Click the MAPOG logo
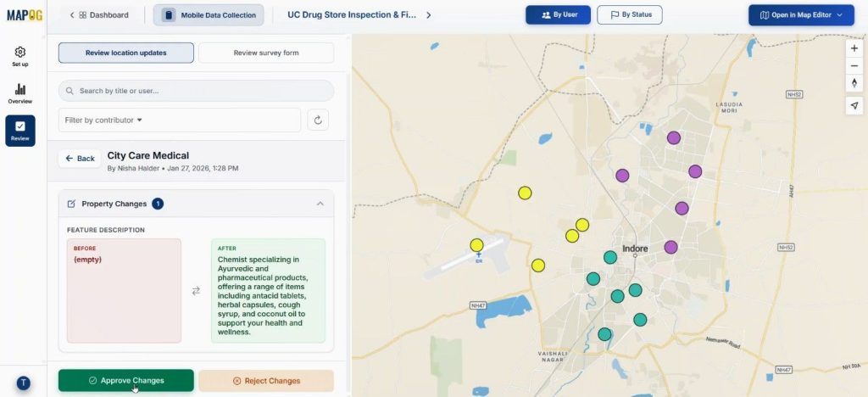868x397 pixels. (x=25, y=15)
